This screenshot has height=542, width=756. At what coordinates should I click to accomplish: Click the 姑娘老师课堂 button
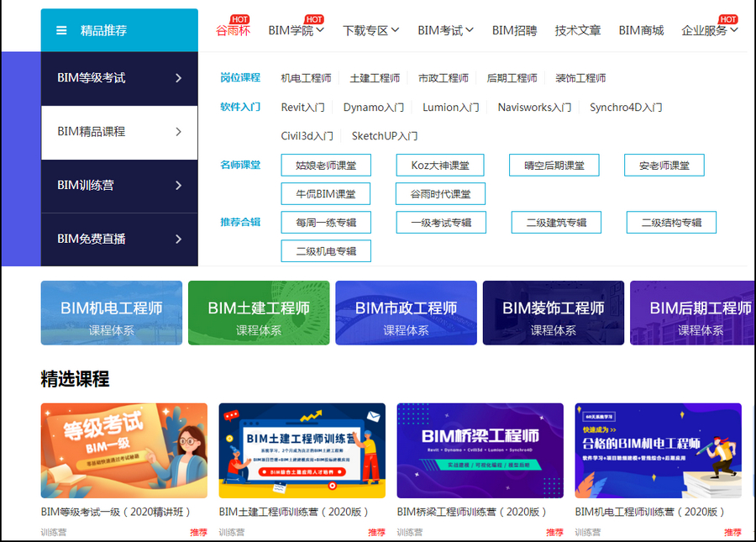pyautogui.click(x=326, y=166)
